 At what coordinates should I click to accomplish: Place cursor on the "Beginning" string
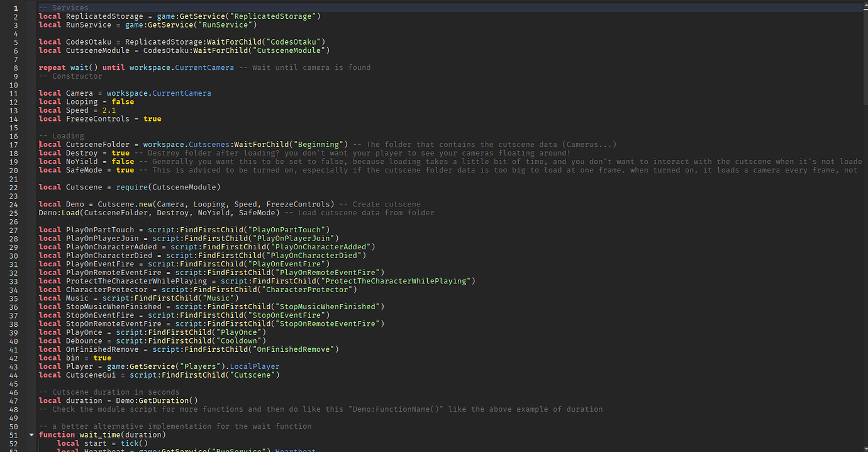point(323,144)
